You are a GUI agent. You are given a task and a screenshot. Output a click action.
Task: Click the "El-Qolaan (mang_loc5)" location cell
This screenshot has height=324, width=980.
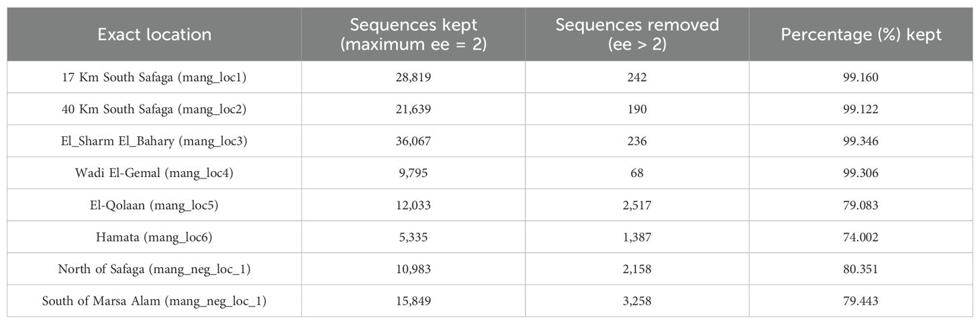tap(154, 205)
